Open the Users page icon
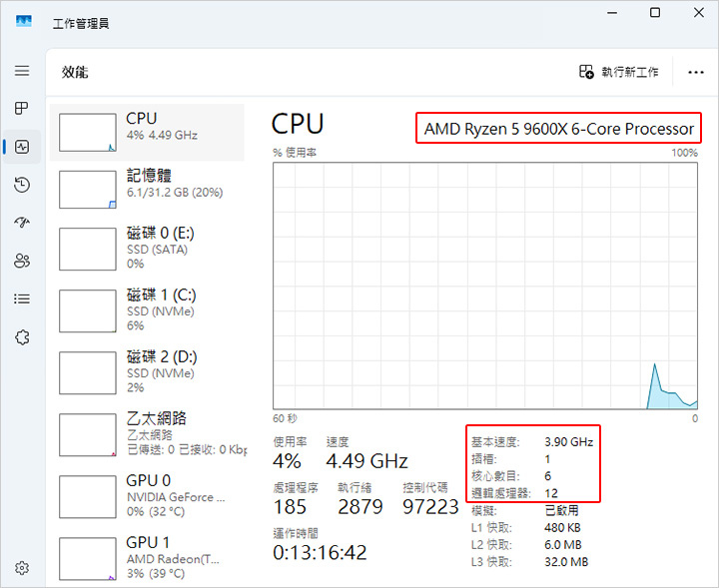The image size is (719, 588). coord(22,261)
